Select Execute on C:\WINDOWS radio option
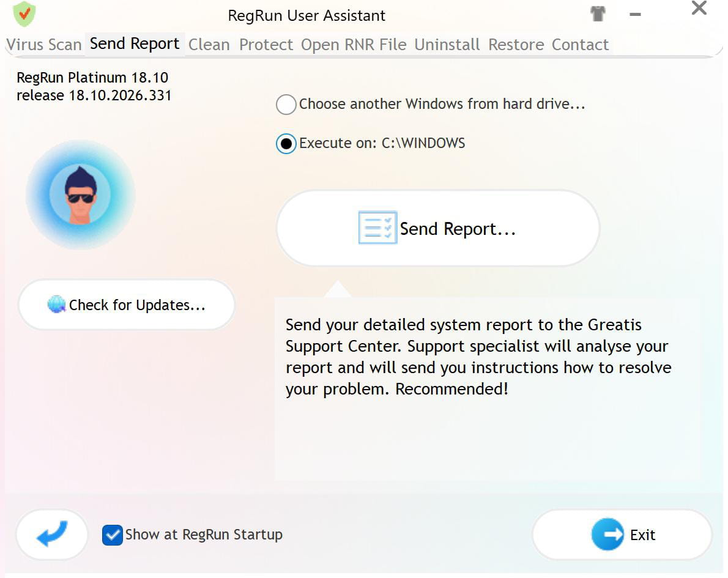Screen dimensions: 728x578 point(286,144)
